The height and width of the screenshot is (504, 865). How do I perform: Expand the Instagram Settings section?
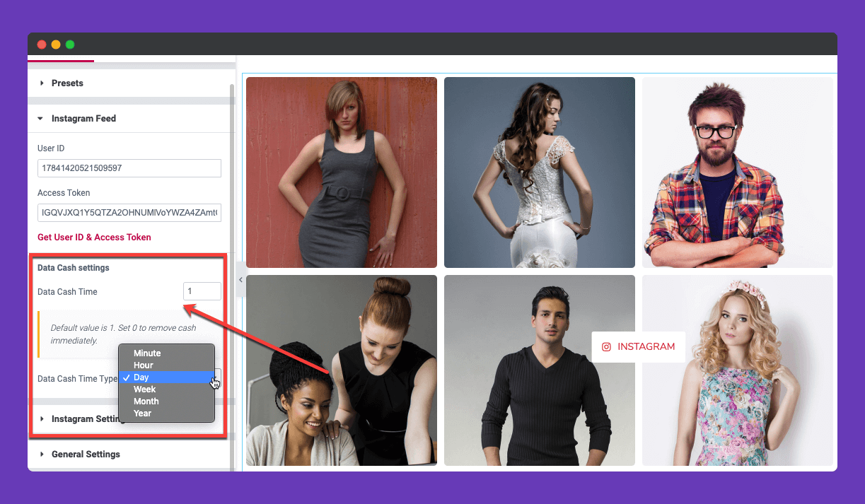[78, 418]
